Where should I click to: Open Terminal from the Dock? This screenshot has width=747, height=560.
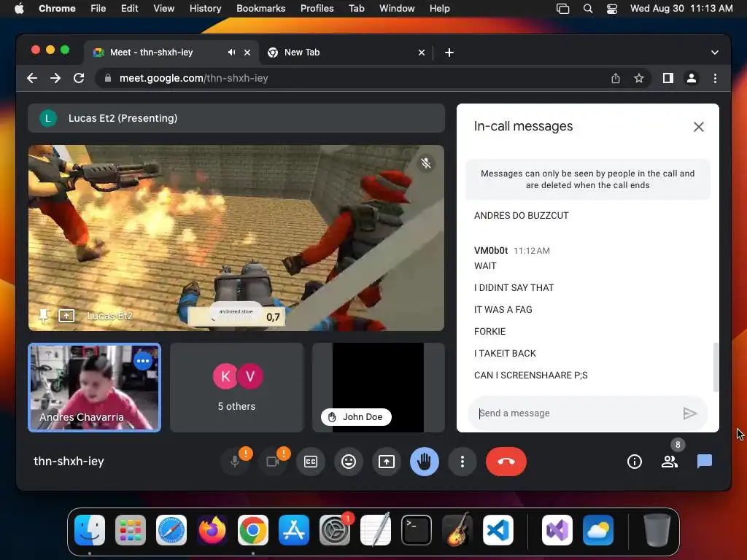pyautogui.click(x=417, y=530)
